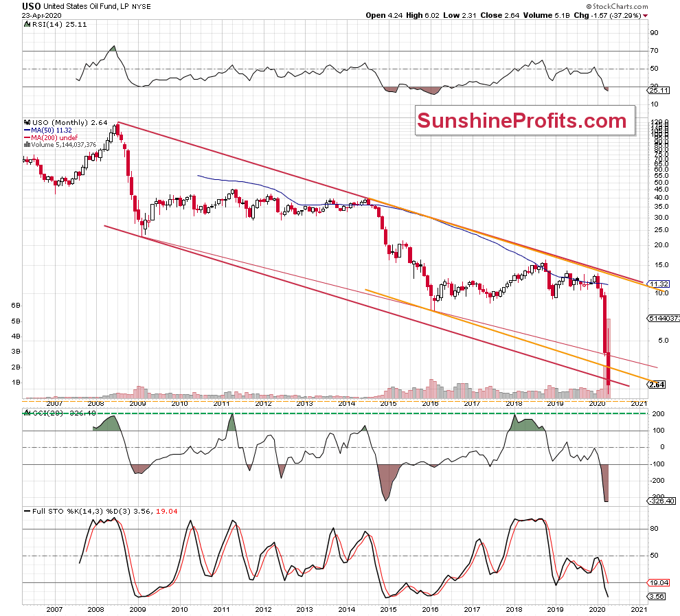Click the candlestick icon beside USO (Monthly)
The image size is (680, 616).
tap(27, 123)
